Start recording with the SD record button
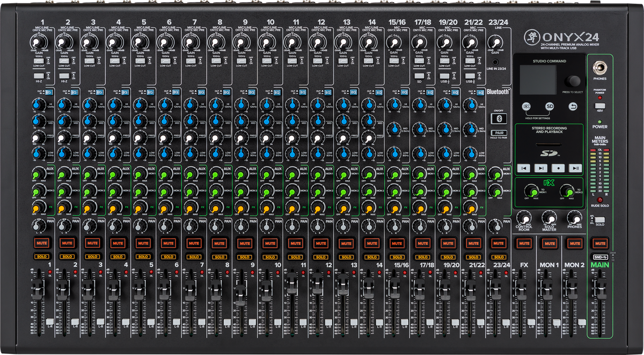644x355 pixels. (x=558, y=168)
